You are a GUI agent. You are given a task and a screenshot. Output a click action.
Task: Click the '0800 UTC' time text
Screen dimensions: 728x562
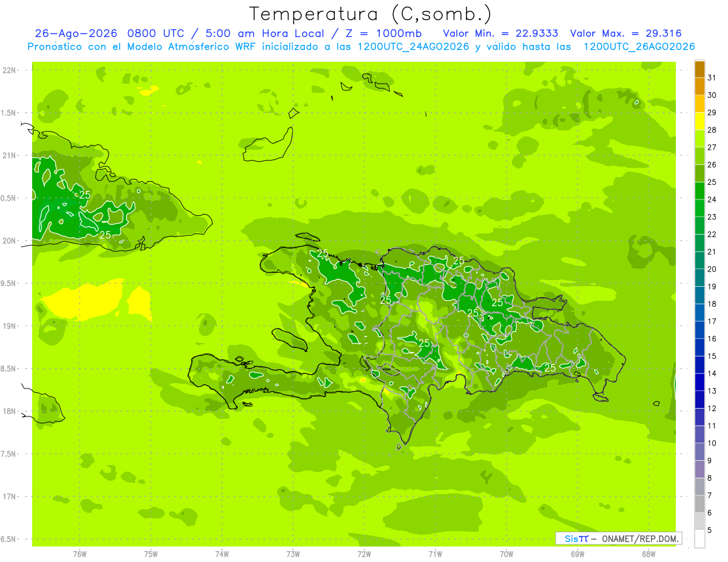156,33
